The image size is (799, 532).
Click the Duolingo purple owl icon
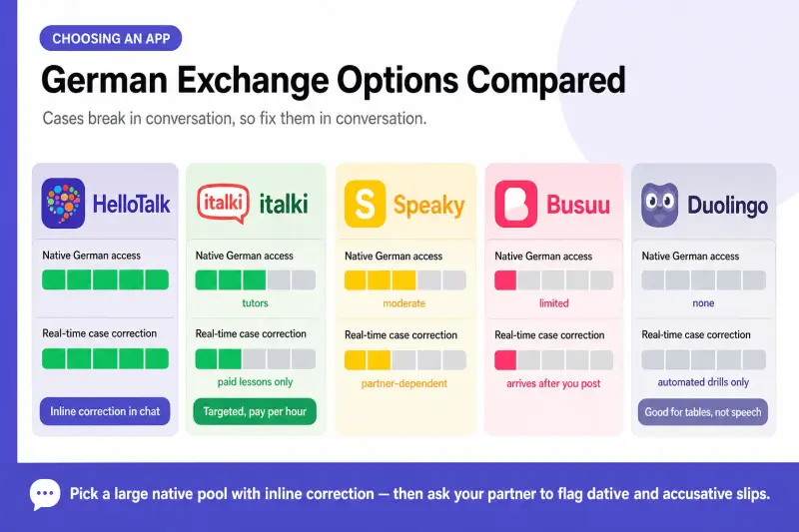click(x=660, y=205)
